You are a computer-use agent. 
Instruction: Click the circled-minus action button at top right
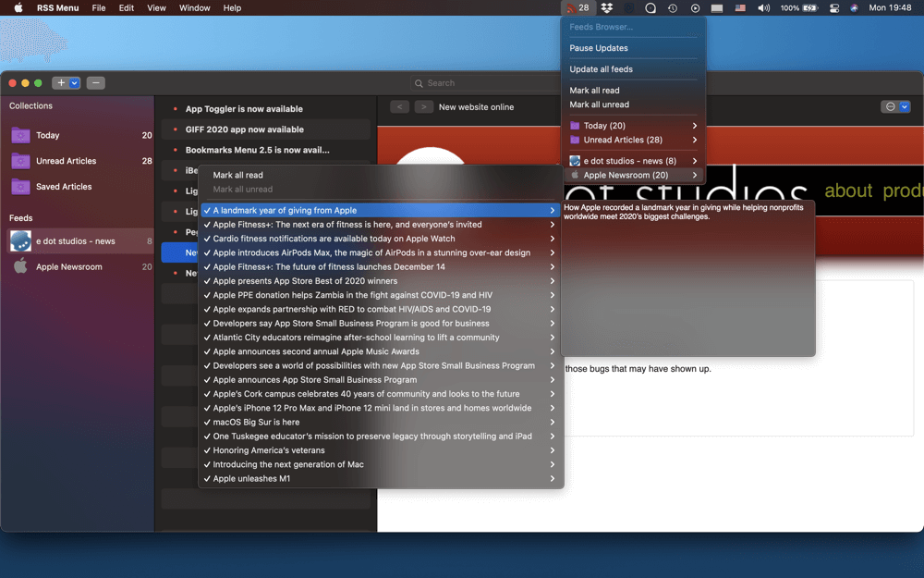[x=890, y=106]
